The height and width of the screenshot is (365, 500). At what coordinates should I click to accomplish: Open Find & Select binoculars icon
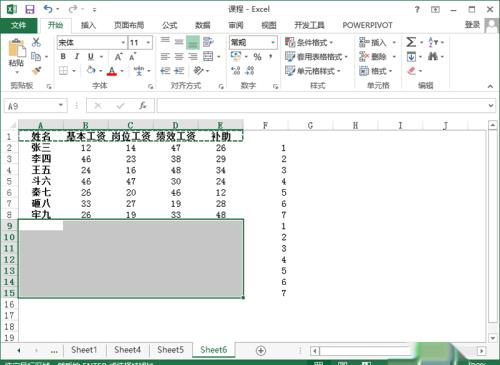click(x=433, y=56)
